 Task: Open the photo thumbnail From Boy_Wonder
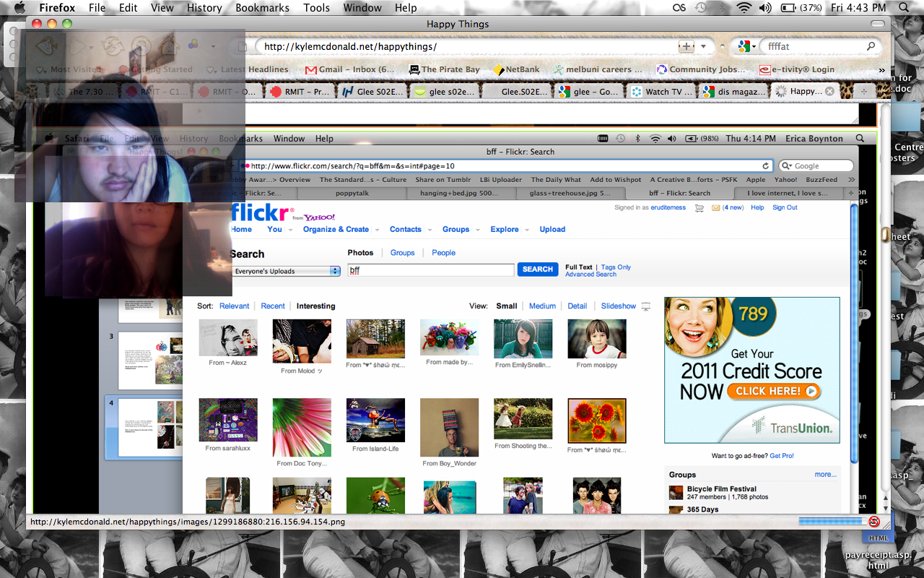(449, 428)
